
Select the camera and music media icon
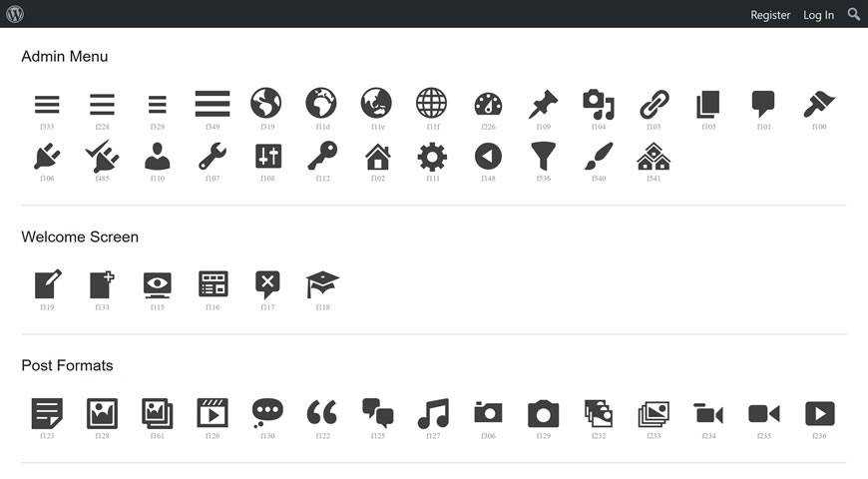click(x=599, y=104)
